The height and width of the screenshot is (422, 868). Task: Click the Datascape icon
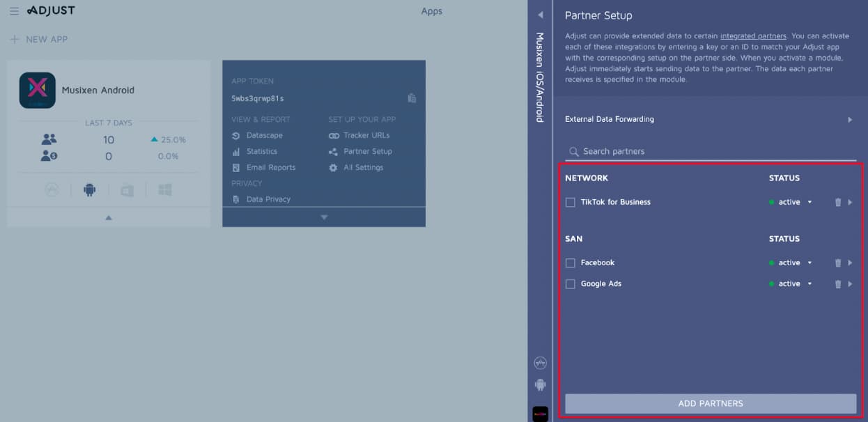click(x=236, y=136)
